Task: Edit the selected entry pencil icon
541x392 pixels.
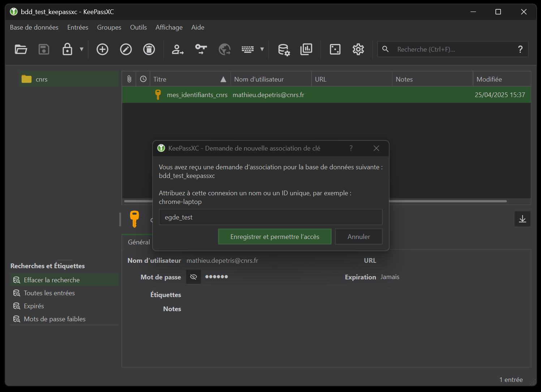Action: point(126,49)
